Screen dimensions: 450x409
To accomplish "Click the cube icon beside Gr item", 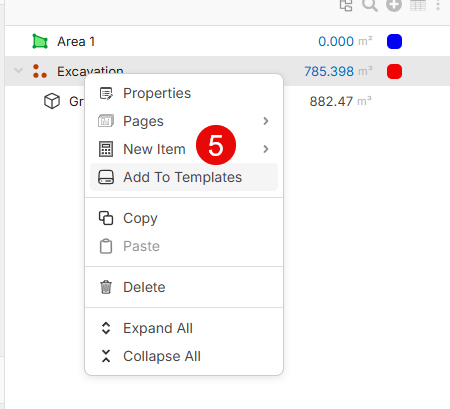I will [x=52, y=101].
